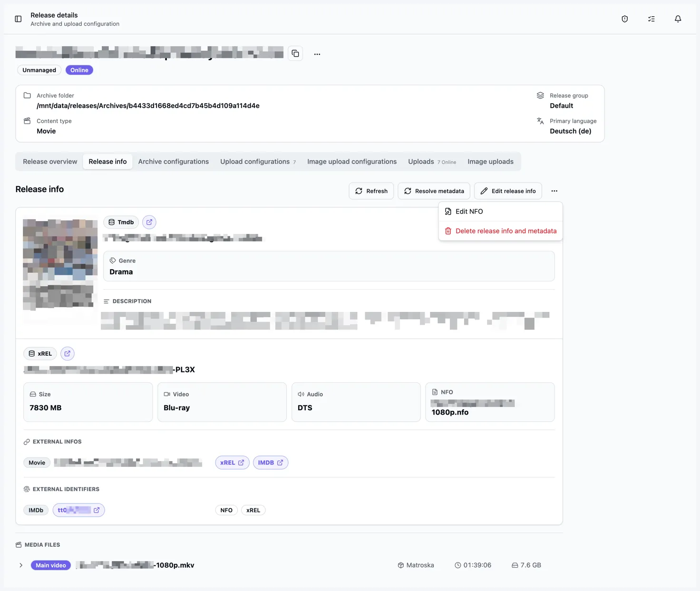
Task: Open more options beside the release title
Action: point(317,54)
